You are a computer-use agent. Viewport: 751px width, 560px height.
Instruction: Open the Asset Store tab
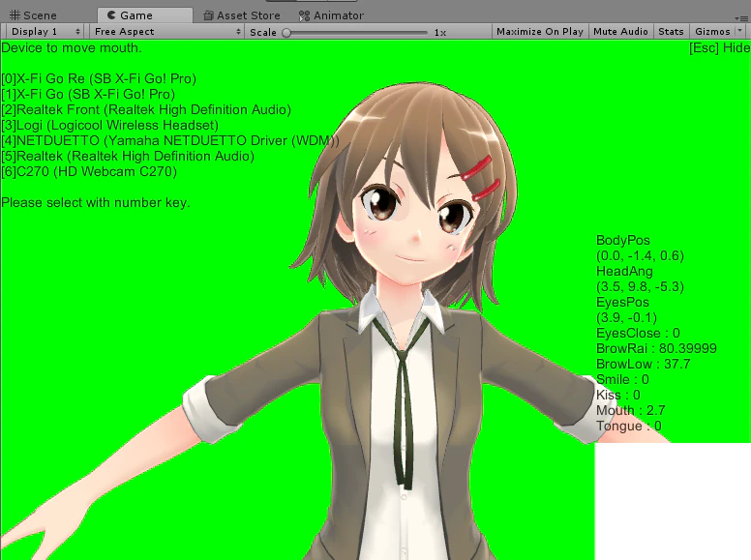pyautogui.click(x=242, y=15)
